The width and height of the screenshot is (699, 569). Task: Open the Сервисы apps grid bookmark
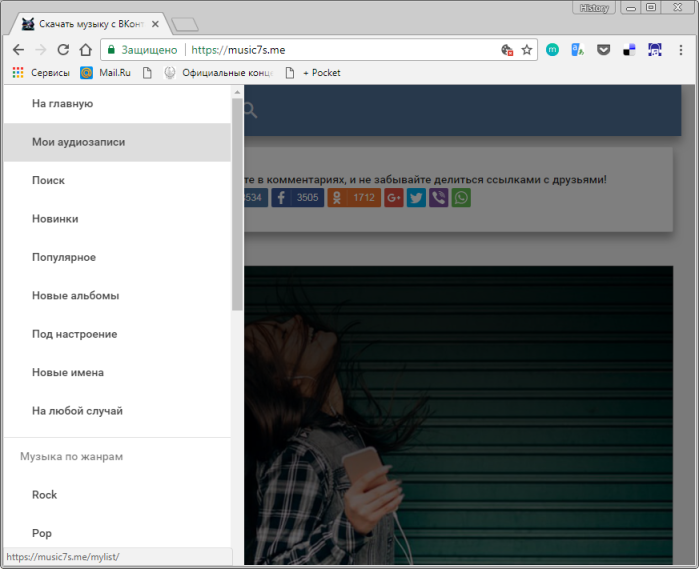coord(41,73)
